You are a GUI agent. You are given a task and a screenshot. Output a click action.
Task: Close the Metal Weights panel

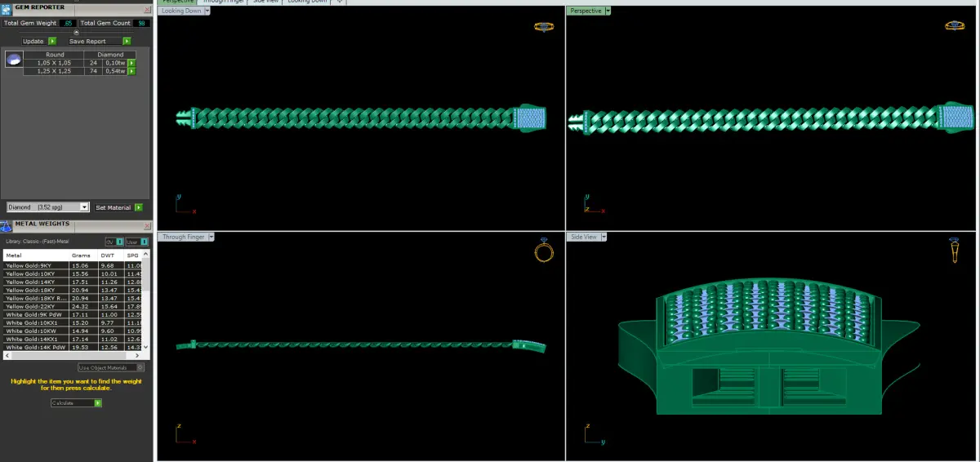[x=146, y=226]
